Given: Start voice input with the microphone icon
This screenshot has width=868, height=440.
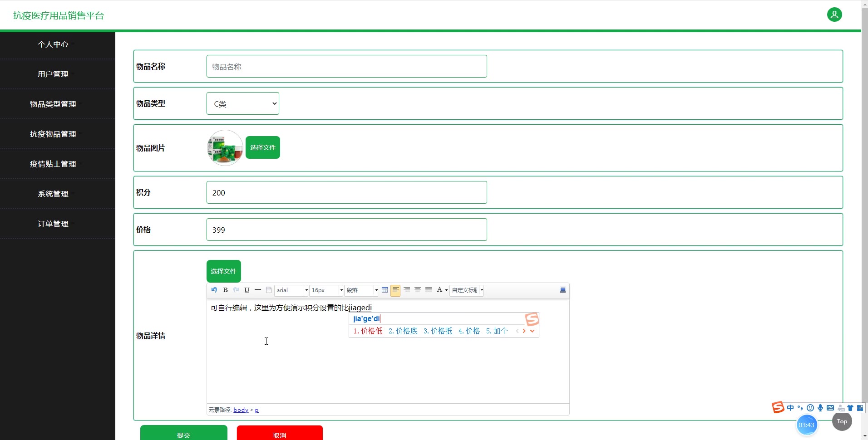Looking at the screenshot, I should point(820,408).
